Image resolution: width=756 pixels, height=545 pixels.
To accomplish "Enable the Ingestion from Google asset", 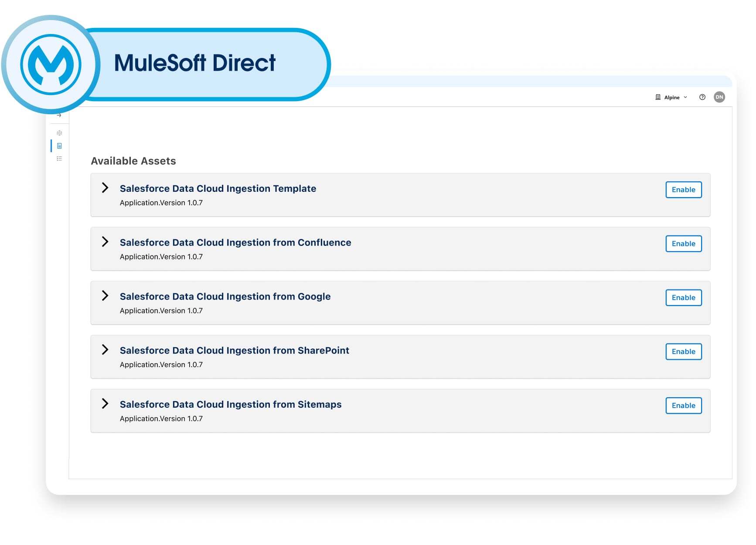I will click(x=684, y=298).
